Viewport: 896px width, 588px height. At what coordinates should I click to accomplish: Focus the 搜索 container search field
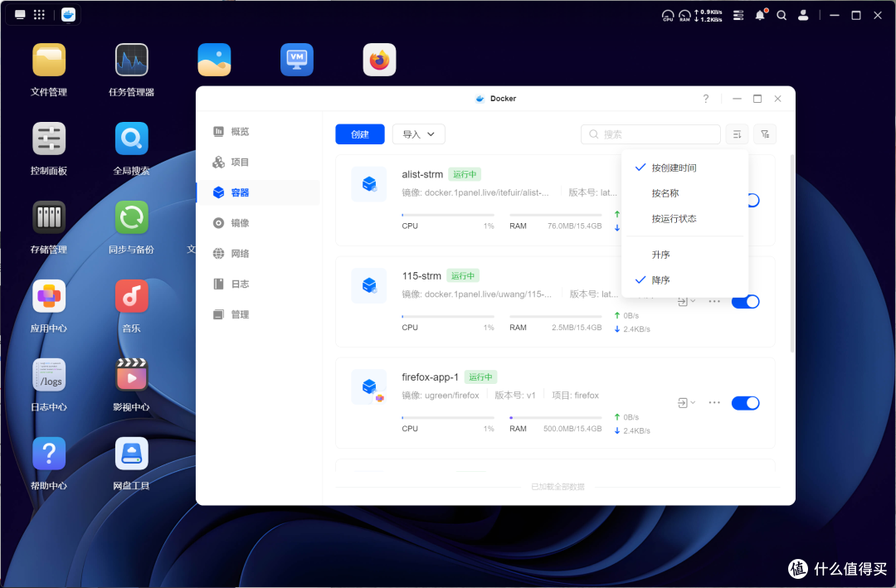[650, 134]
